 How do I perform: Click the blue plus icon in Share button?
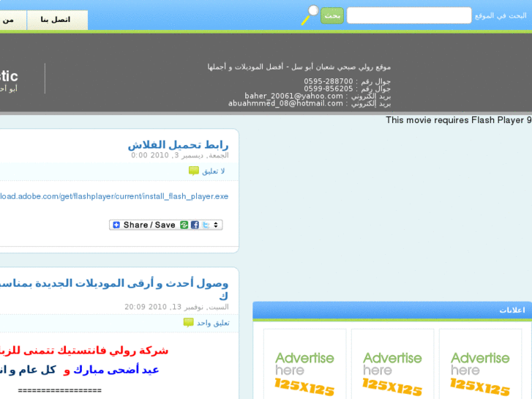pyautogui.click(x=116, y=225)
